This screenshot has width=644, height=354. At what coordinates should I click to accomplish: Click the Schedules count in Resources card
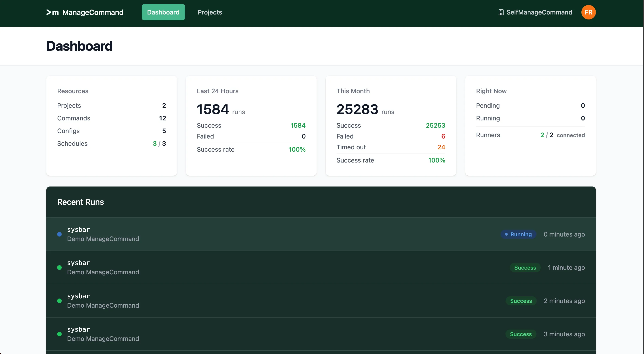coord(159,144)
